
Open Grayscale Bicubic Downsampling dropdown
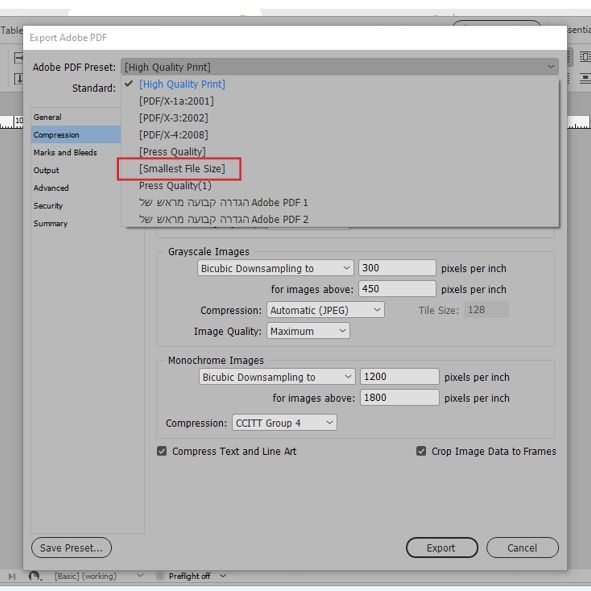[x=275, y=268]
